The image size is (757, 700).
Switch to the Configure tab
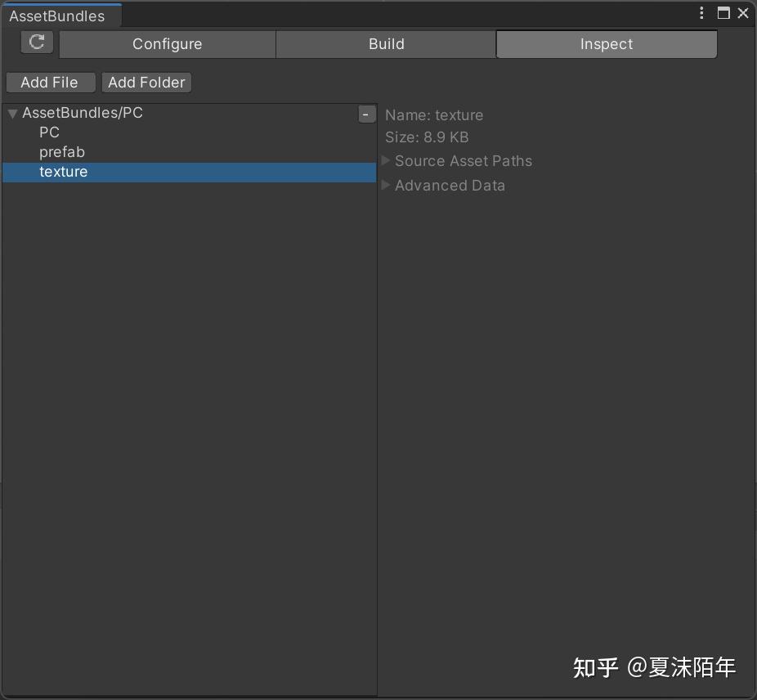pyautogui.click(x=167, y=43)
